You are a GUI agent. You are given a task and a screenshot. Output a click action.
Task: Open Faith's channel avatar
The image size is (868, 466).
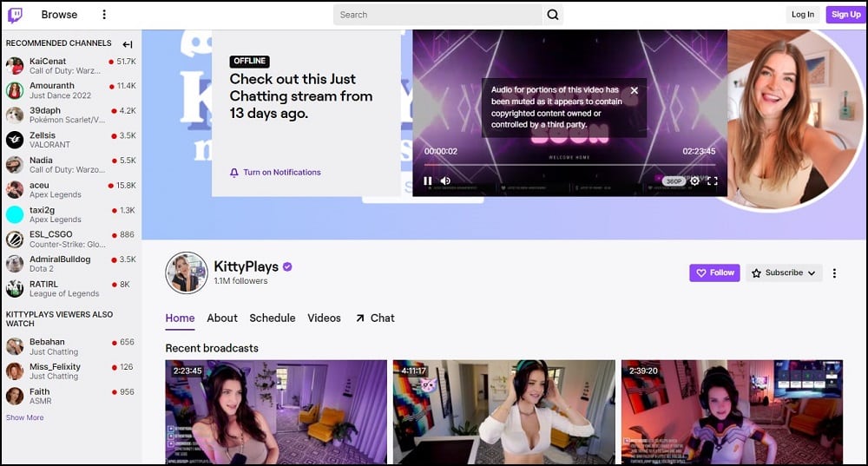point(15,397)
